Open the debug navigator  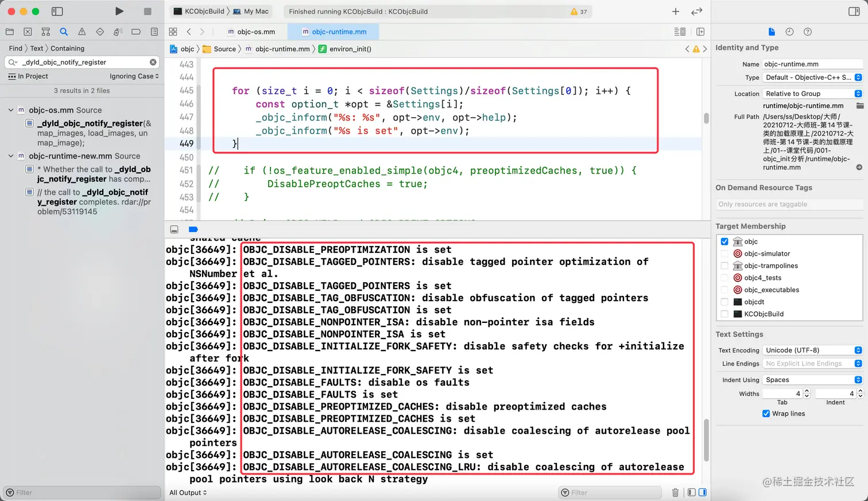point(118,32)
